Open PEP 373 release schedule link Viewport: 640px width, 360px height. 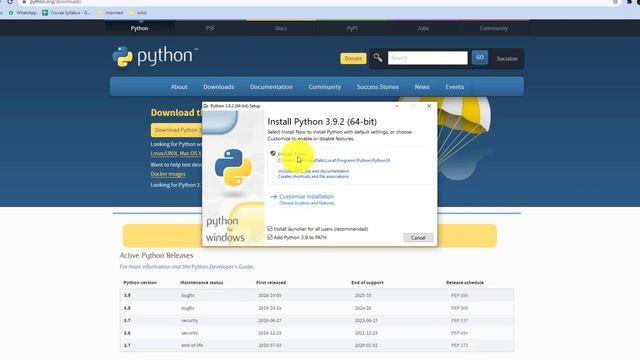tap(459, 345)
